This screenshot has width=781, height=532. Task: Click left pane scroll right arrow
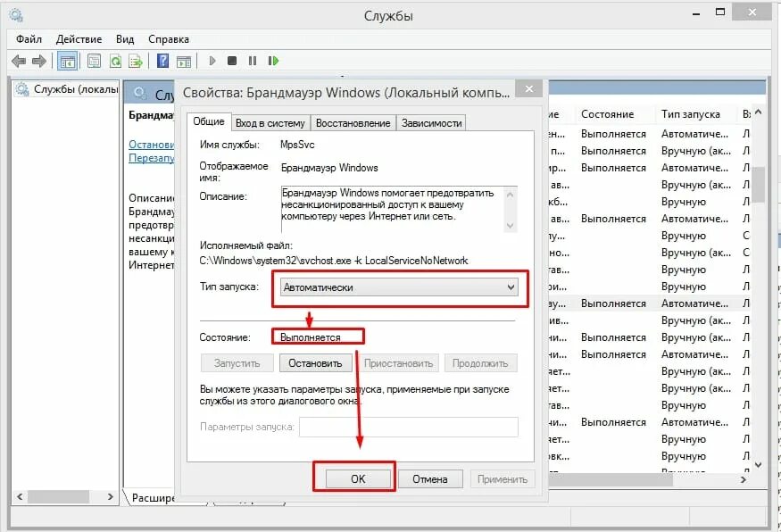[111, 496]
